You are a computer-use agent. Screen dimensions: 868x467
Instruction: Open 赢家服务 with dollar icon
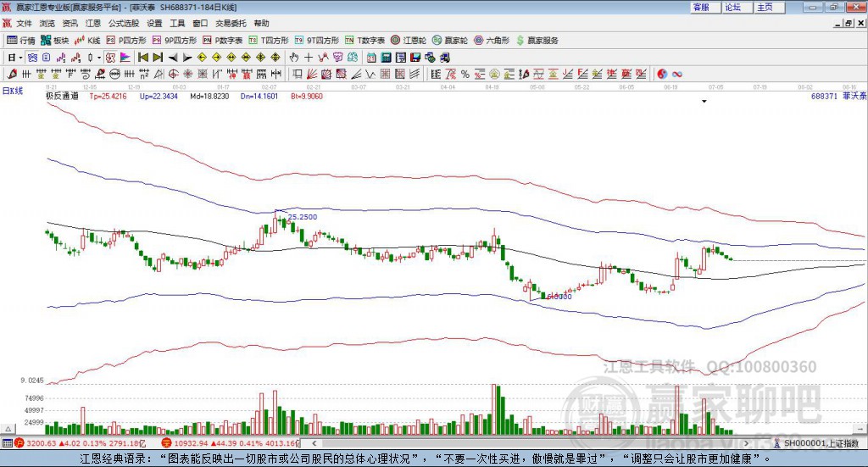[x=537, y=41]
